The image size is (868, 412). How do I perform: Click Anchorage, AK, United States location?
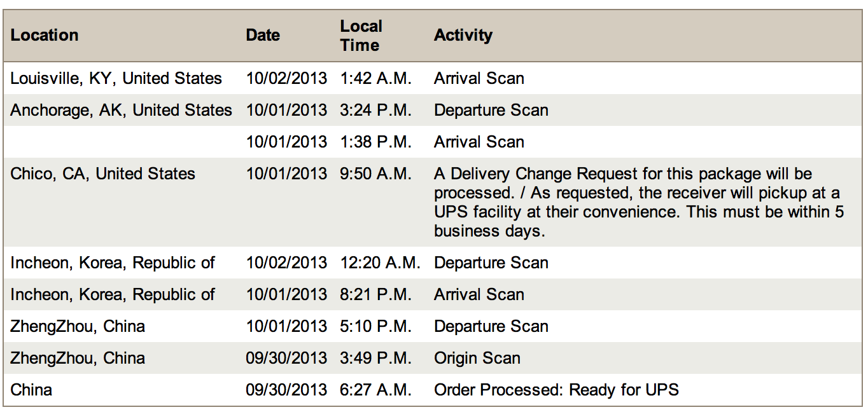tap(121, 111)
